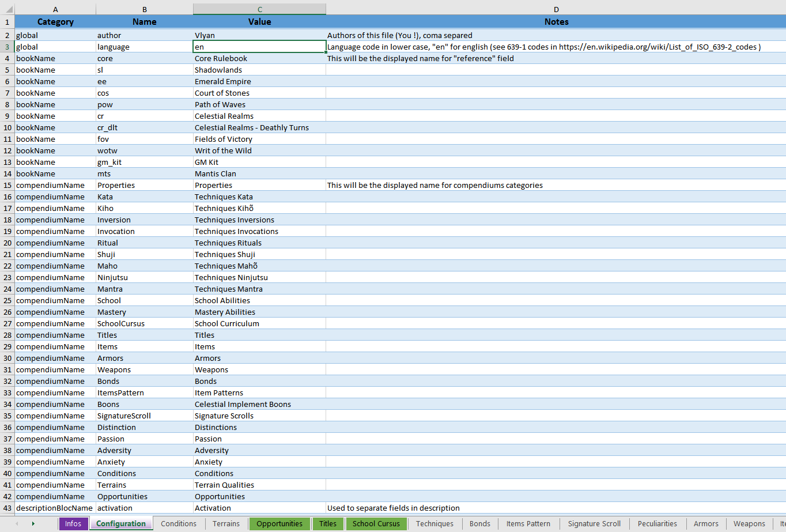The width and height of the screenshot is (786, 532).
Task: Open the Weapons sheet tab
Action: (x=749, y=524)
